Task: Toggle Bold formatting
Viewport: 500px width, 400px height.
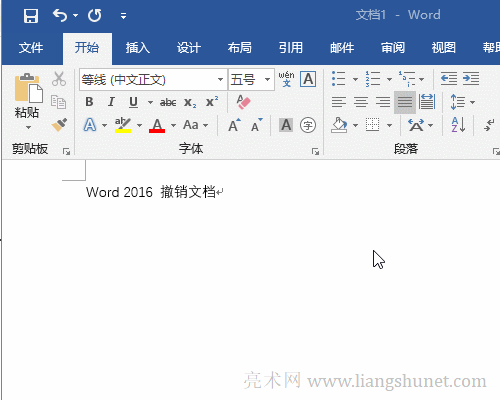Action: point(89,102)
